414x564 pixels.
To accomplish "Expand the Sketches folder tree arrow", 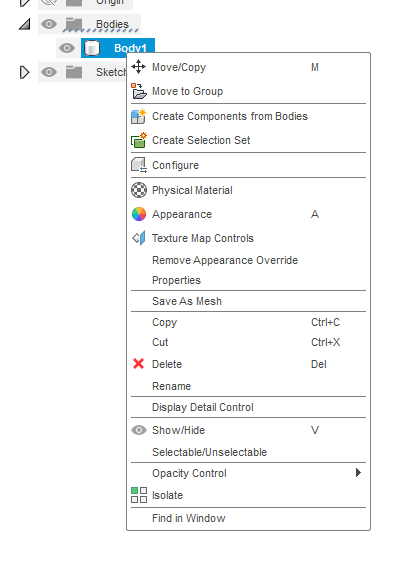I will click(24, 72).
